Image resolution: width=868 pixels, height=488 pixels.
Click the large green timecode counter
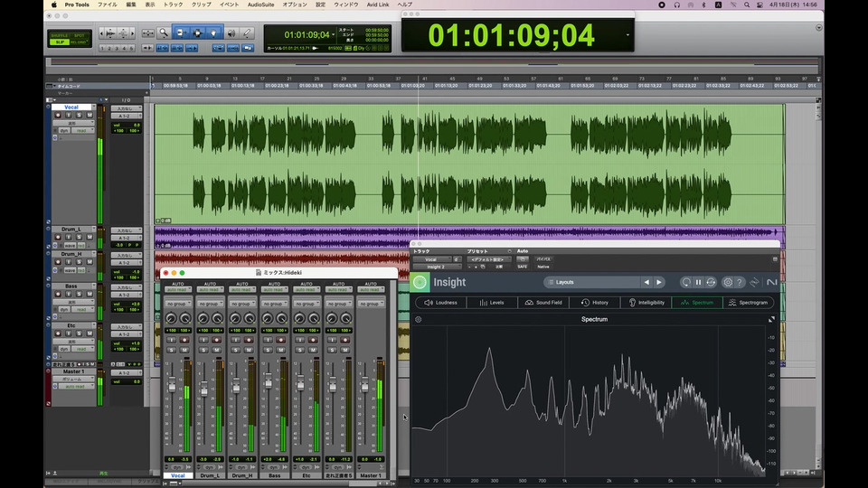tap(511, 35)
